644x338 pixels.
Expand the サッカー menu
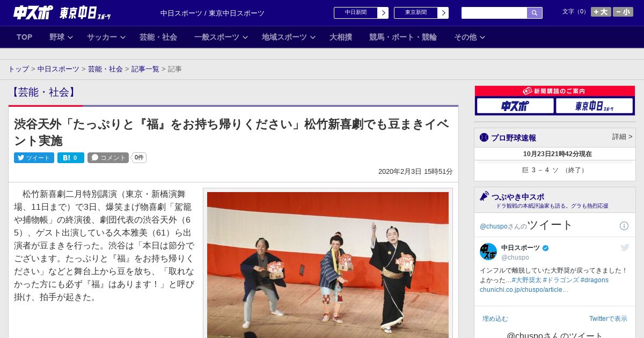point(106,37)
